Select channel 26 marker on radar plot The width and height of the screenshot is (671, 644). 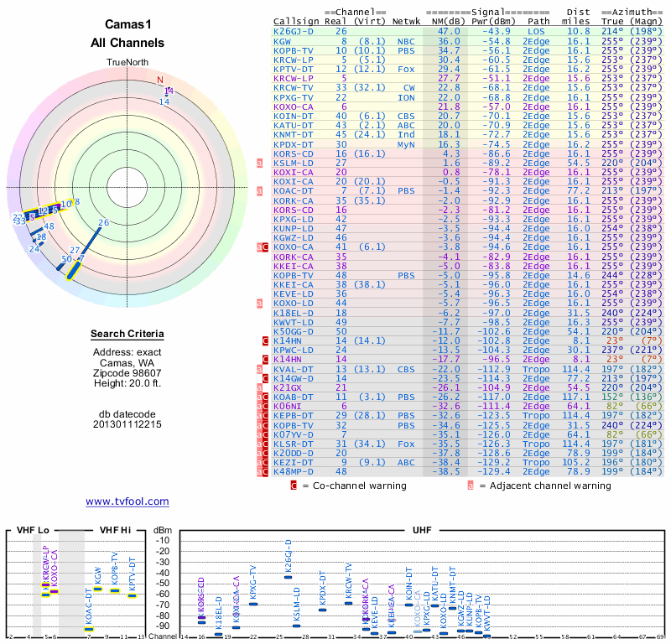103,223
